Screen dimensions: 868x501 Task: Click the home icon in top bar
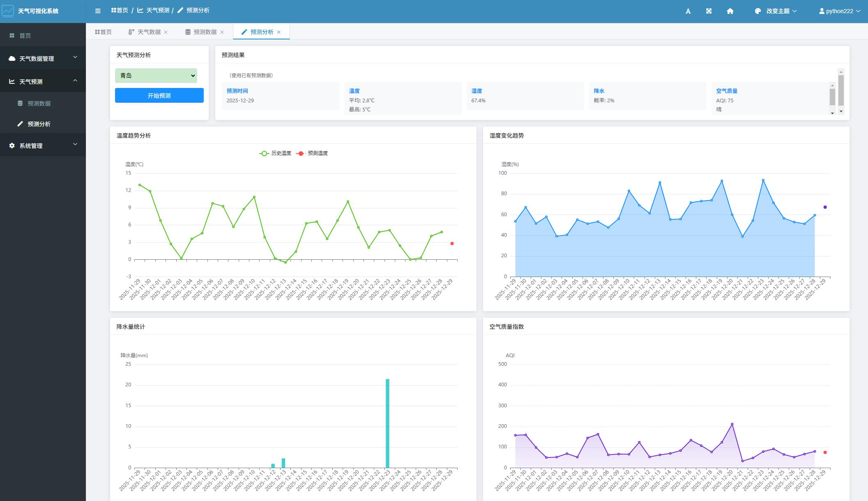pyautogui.click(x=730, y=11)
